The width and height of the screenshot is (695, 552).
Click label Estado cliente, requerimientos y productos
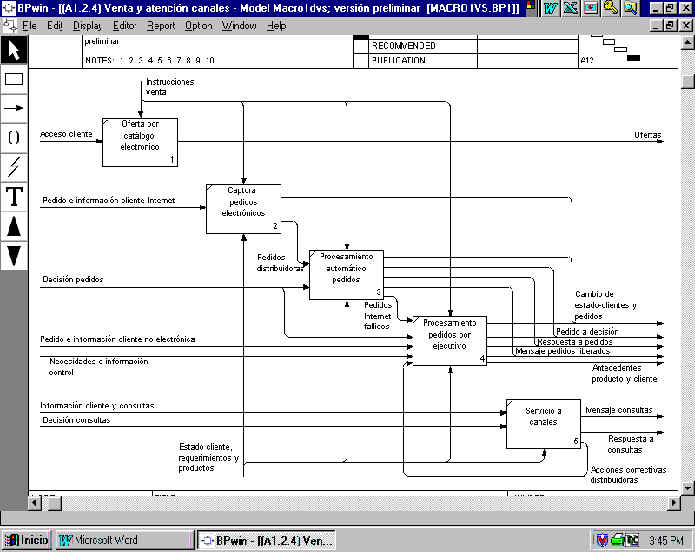(x=208, y=457)
